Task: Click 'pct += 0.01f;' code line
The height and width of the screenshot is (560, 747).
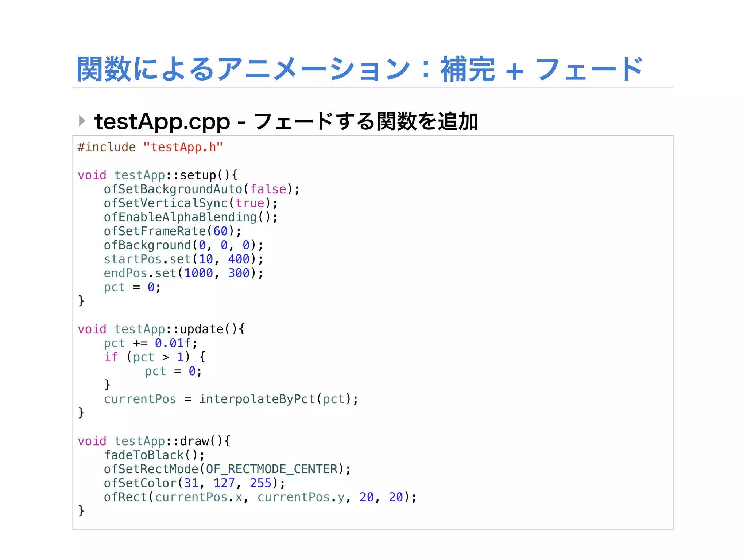Action: click(x=151, y=343)
